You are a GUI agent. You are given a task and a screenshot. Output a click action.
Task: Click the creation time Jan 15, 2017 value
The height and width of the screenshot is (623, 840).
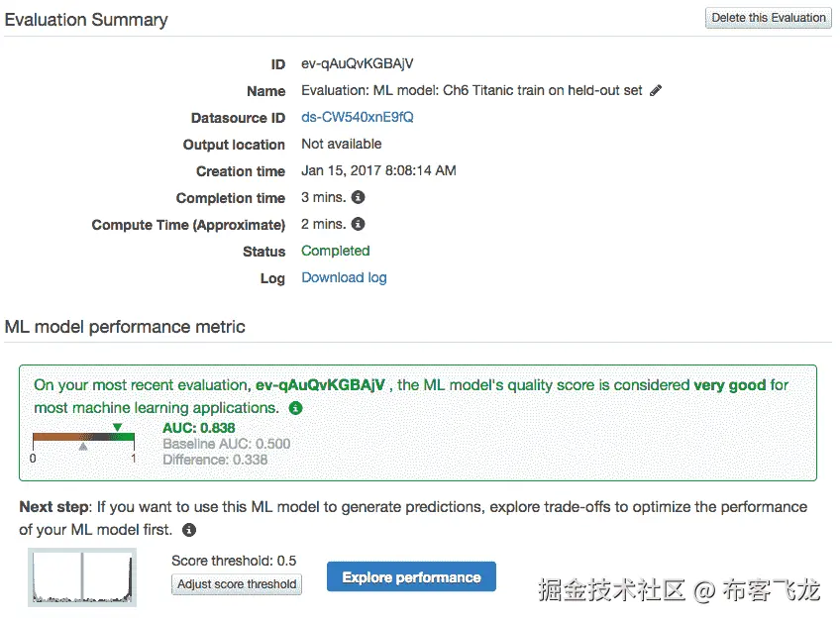pyautogui.click(x=378, y=170)
